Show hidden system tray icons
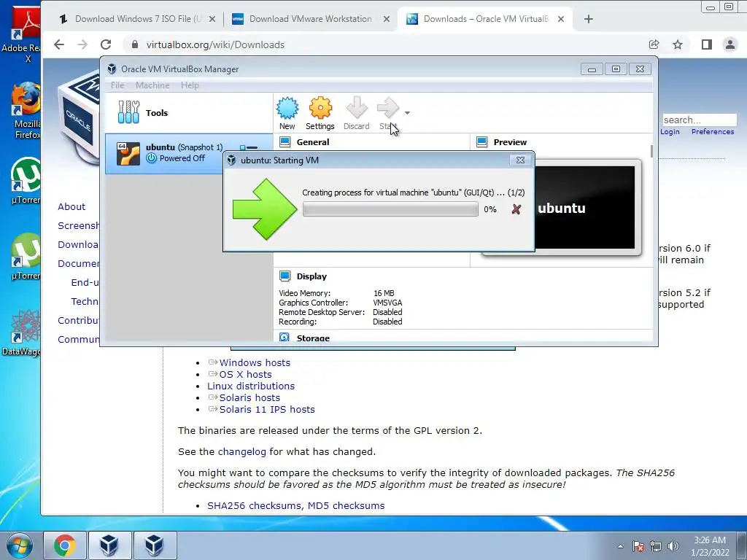Image resolution: width=747 pixels, height=560 pixels. point(620,546)
